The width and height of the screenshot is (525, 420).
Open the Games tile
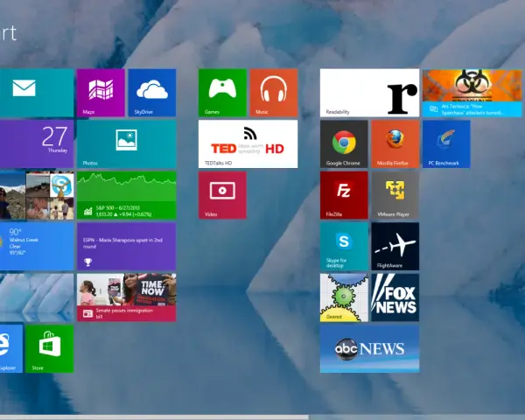point(222,93)
